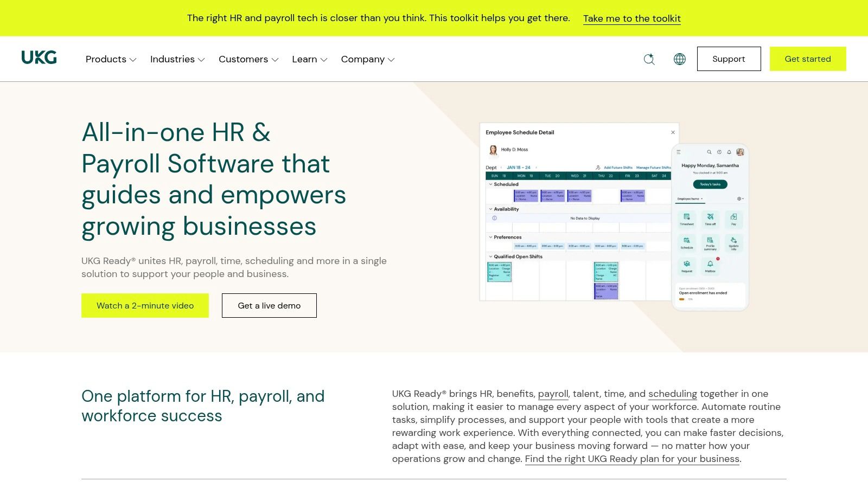Expand the Industries dropdown
The width and height of the screenshot is (868, 488).
tap(177, 59)
